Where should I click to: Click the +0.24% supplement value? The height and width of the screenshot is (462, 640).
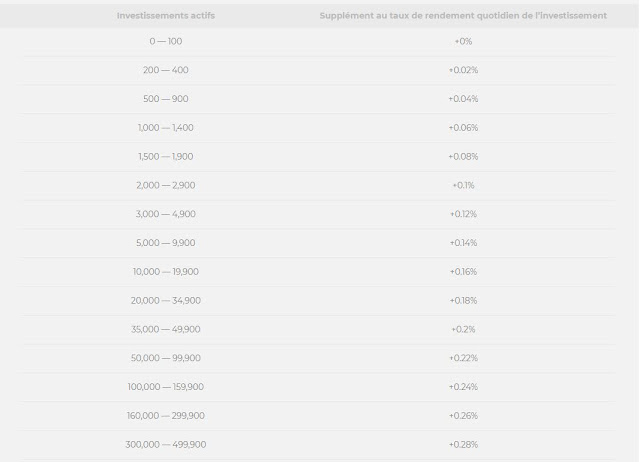point(463,387)
